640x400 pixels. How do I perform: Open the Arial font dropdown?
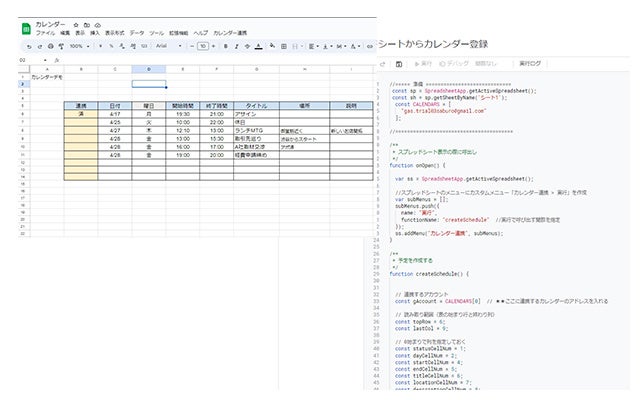(x=164, y=46)
